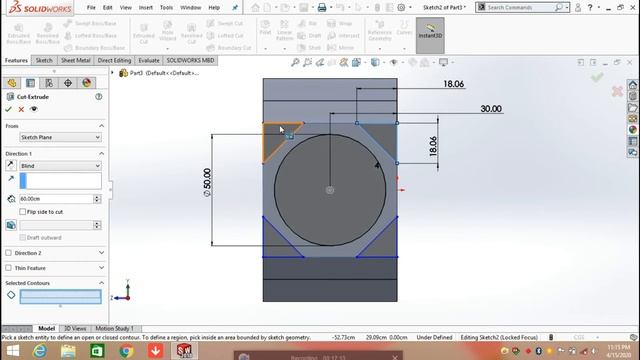This screenshot has height=360, width=640.
Task: Open the Options gear icon
Action: click(401, 7)
